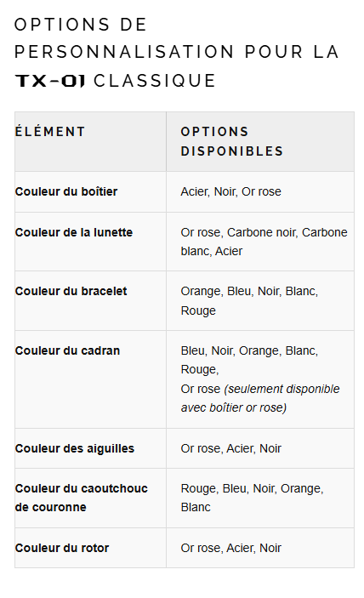Select the 'Options disponibles' column header
Image resolution: width=364 pixels, height=598 pixels.
pos(232,141)
